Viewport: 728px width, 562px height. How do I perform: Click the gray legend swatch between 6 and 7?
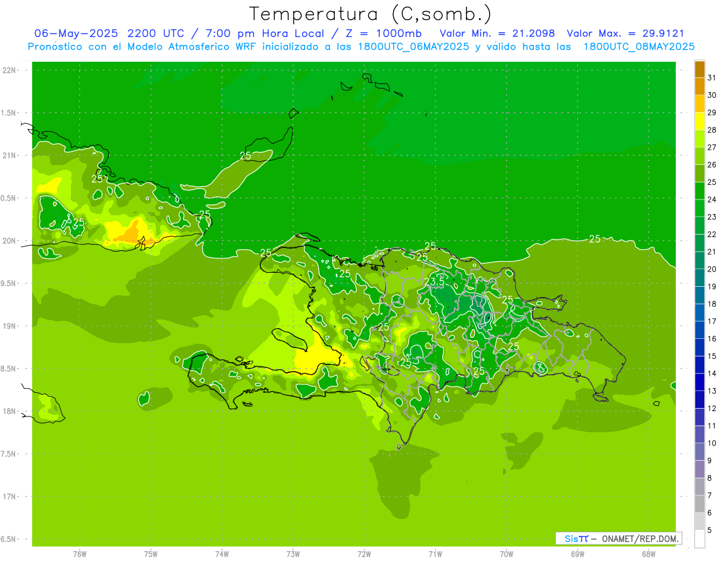point(699,504)
